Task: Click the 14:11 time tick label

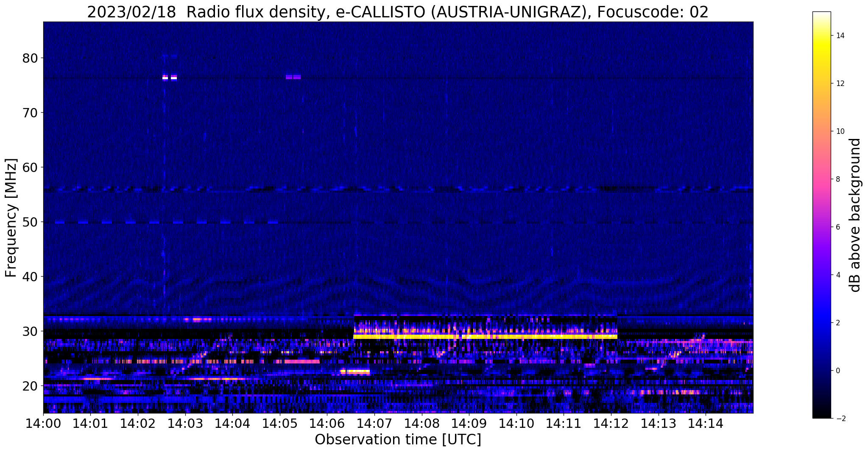Action: [x=564, y=423]
